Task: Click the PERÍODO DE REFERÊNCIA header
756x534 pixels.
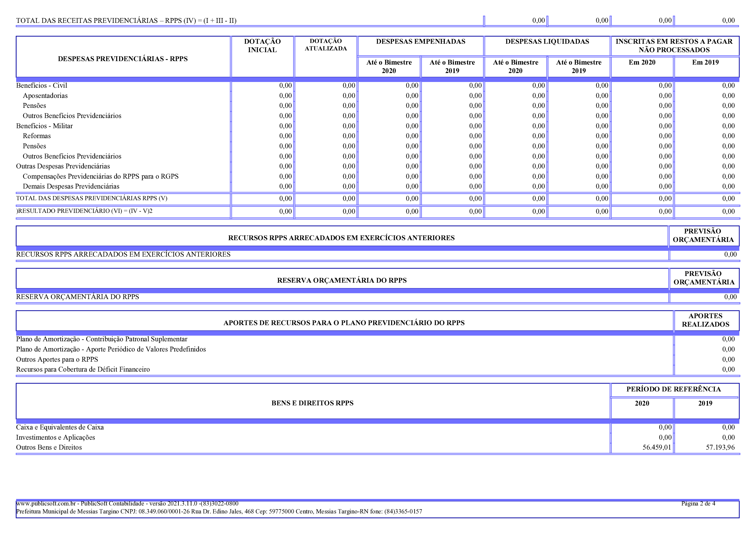Action: tap(673, 389)
